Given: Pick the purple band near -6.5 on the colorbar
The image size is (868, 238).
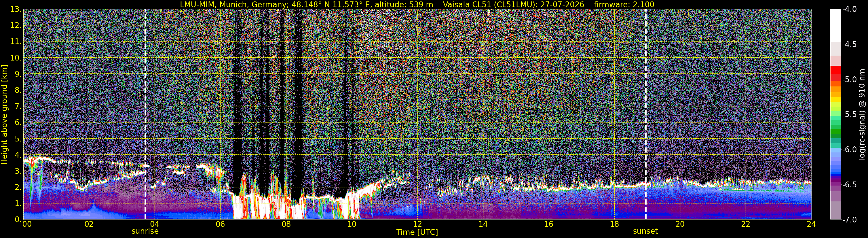Looking at the screenshot, I should 836,184.
